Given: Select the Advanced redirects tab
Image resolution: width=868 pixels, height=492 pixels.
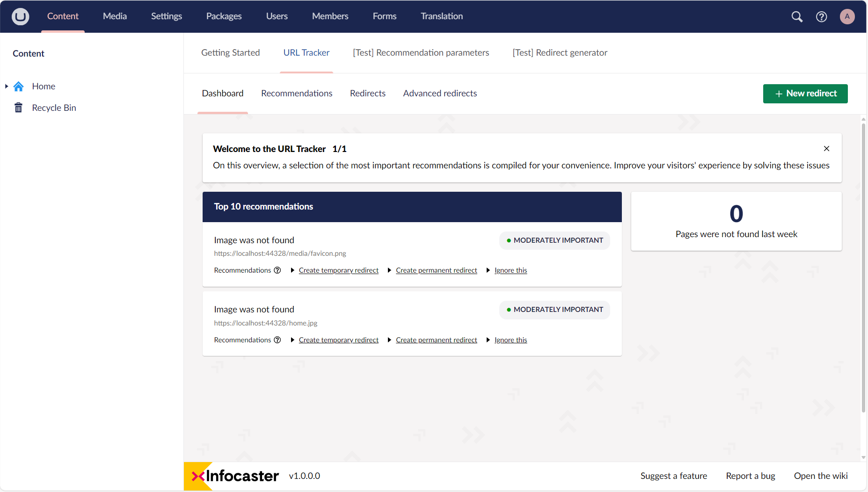Looking at the screenshot, I should coord(439,93).
